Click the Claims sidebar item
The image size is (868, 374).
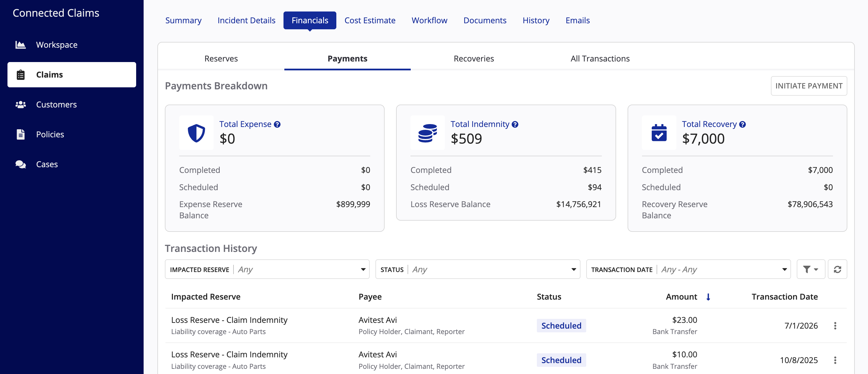[x=72, y=75]
